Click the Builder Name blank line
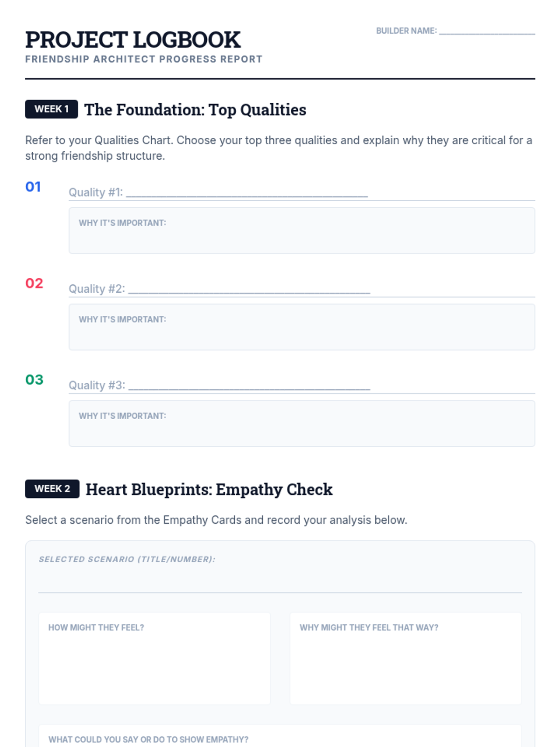This screenshot has width=560, height=747. (487, 31)
